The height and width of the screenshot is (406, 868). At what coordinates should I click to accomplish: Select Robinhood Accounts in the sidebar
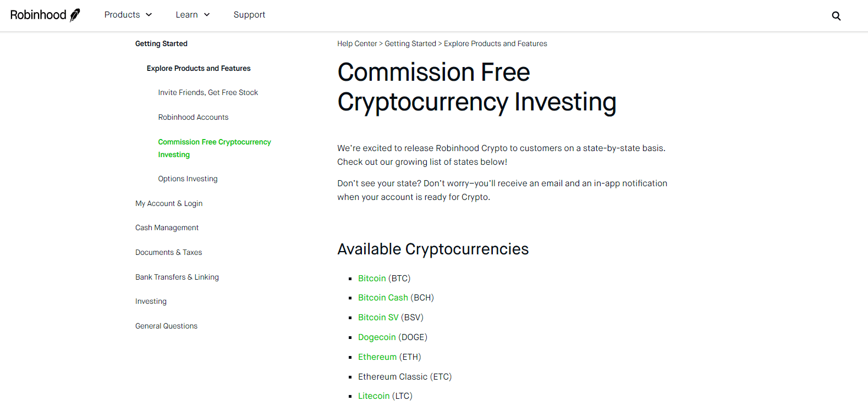tap(193, 117)
